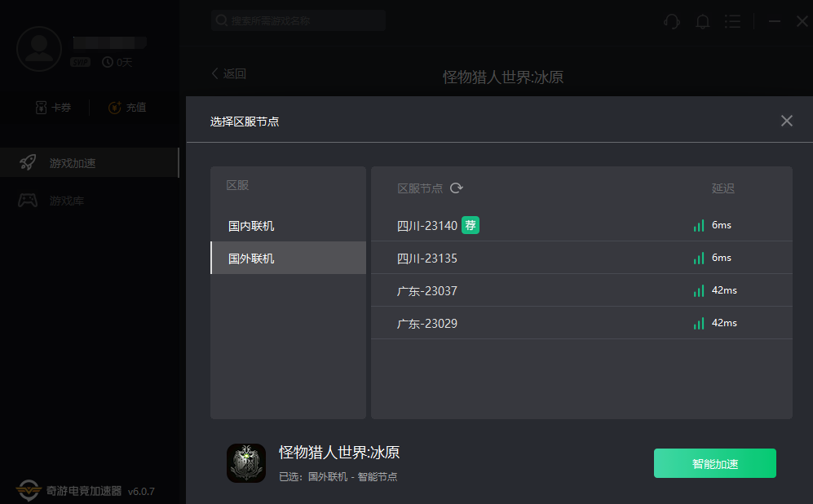The image size is (813, 504).
Task: Refresh the 区服节点 list icon
Action: 457,188
